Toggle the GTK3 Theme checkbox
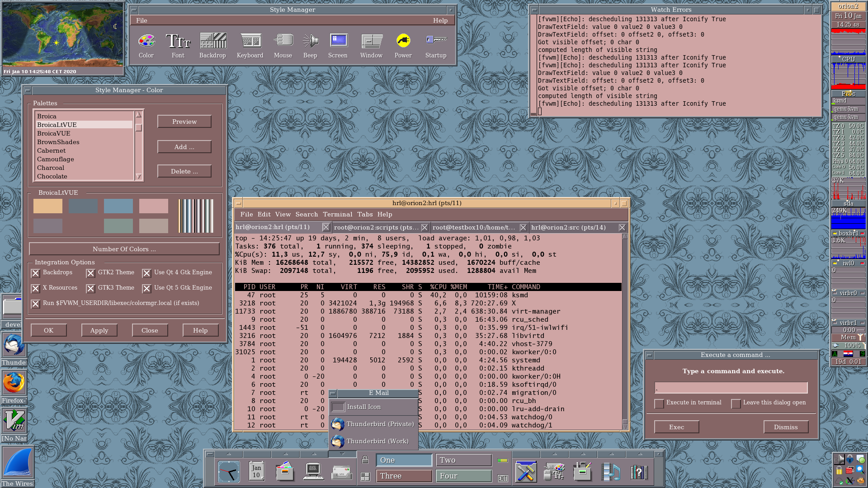 coord(91,288)
